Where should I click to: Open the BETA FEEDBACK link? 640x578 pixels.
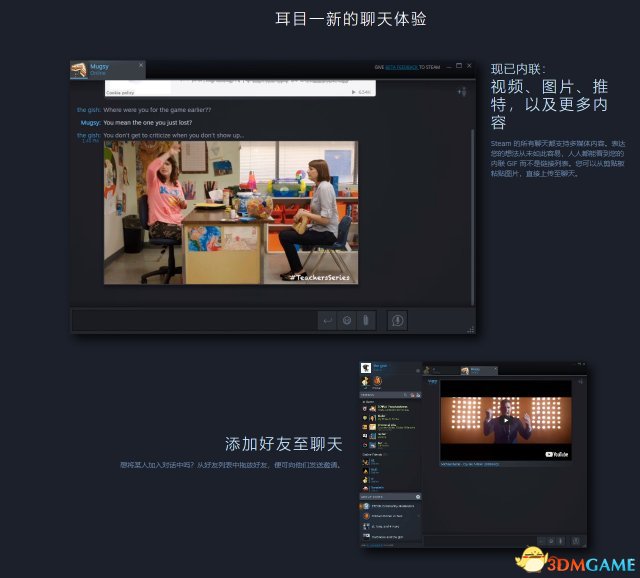pyautogui.click(x=402, y=67)
